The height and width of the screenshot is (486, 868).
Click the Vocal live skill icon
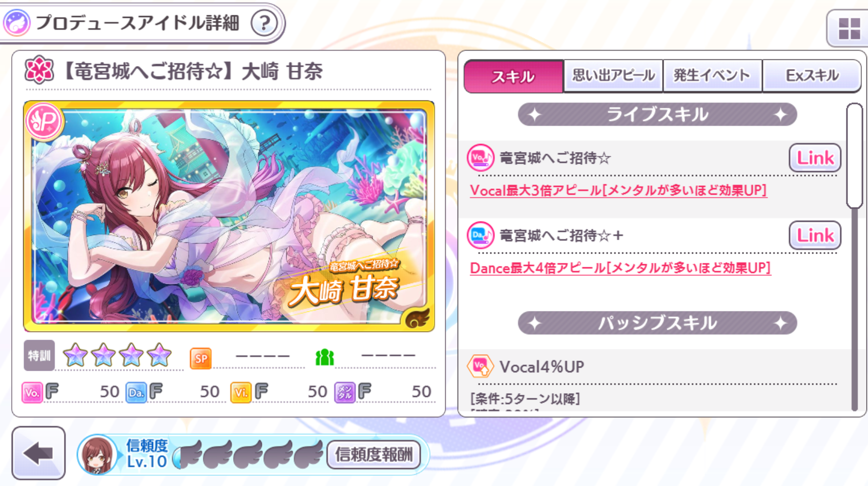(480, 158)
